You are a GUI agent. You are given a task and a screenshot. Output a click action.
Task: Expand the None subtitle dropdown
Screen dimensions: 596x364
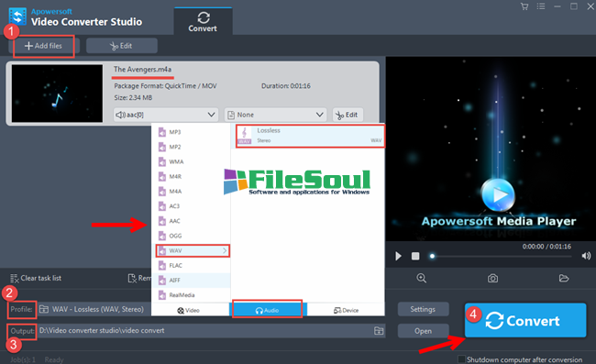click(276, 115)
